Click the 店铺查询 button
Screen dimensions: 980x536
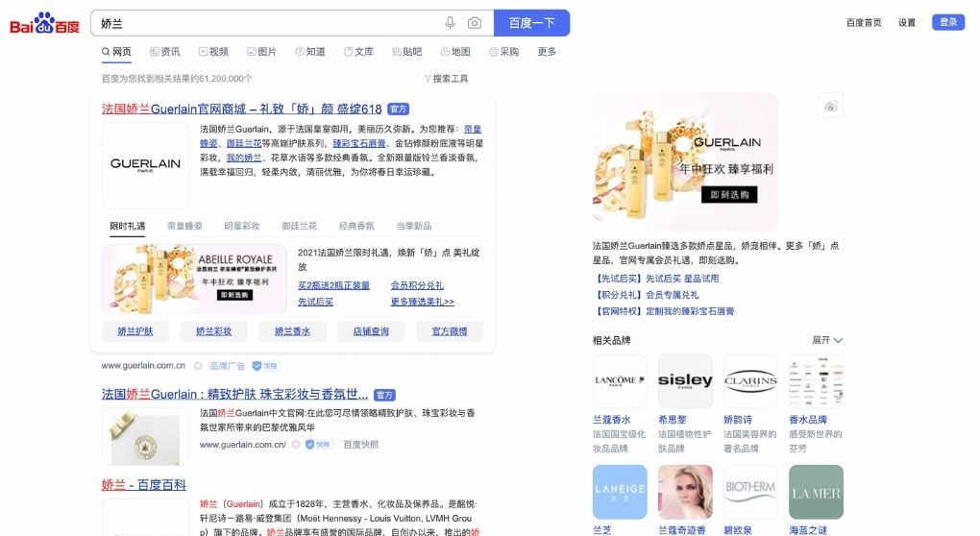pyautogui.click(x=371, y=331)
